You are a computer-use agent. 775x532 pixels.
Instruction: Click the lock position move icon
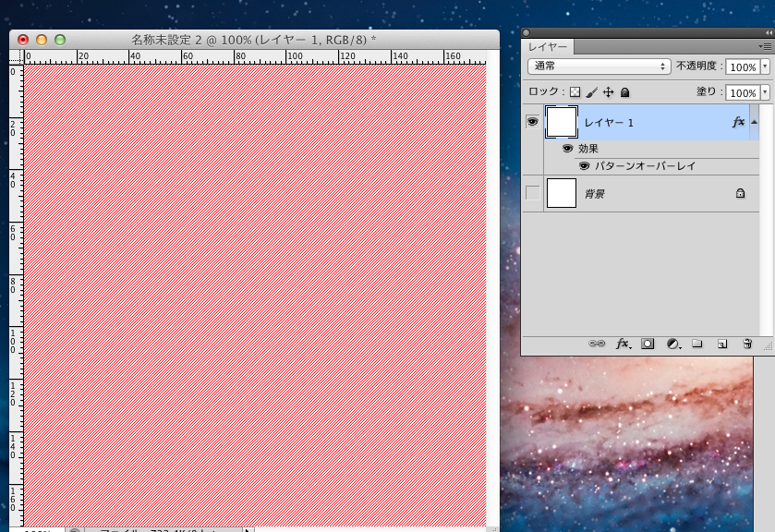(608, 92)
